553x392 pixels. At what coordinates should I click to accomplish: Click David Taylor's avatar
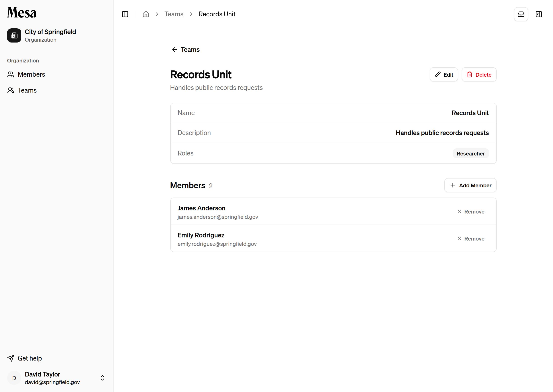[14, 378]
